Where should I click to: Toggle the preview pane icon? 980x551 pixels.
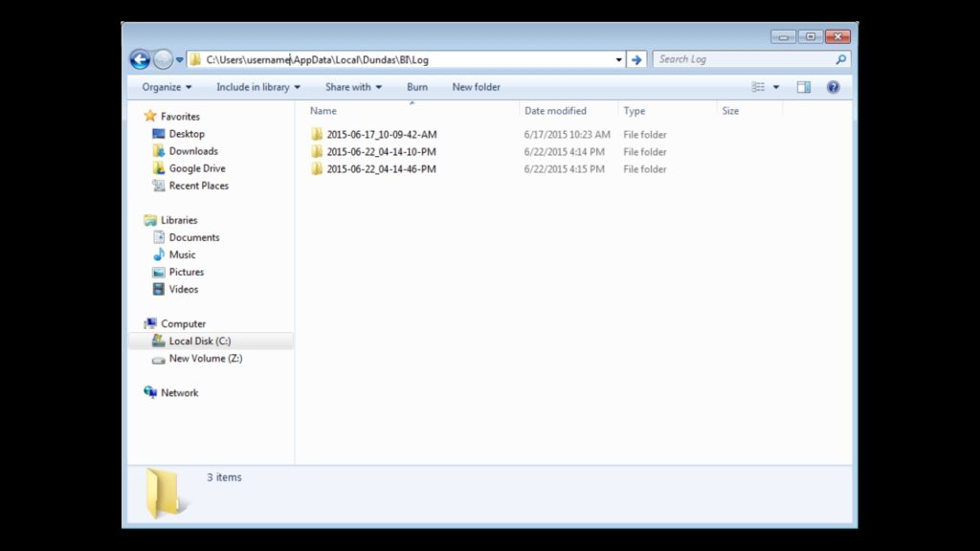pos(804,87)
